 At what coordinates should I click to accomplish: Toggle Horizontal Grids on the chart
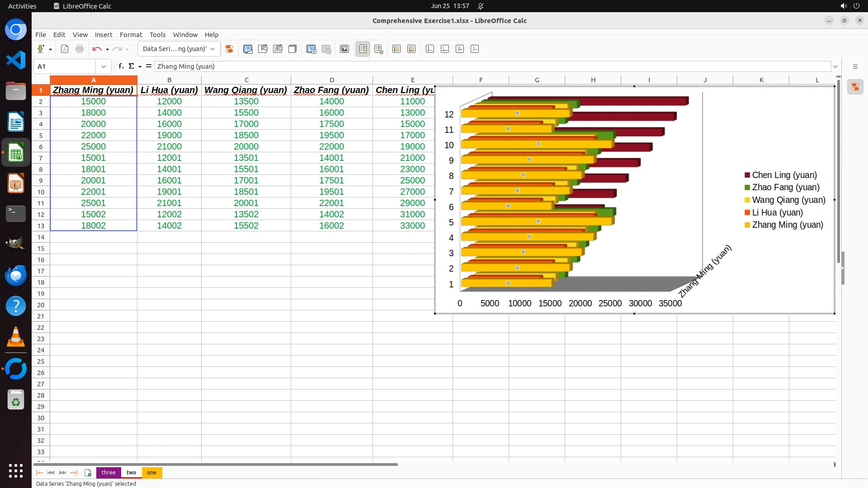pyautogui.click(x=396, y=49)
